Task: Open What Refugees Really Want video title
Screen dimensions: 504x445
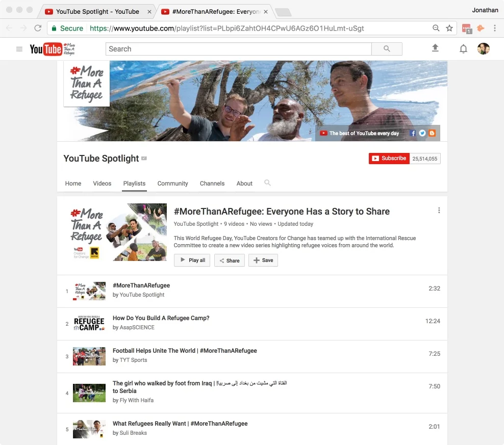Action: pos(180,424)
